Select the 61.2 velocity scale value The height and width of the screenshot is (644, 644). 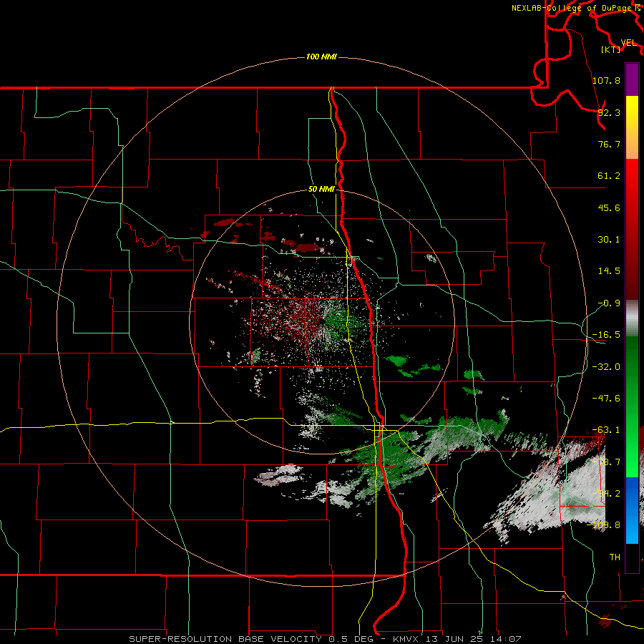tap(609, 176)
